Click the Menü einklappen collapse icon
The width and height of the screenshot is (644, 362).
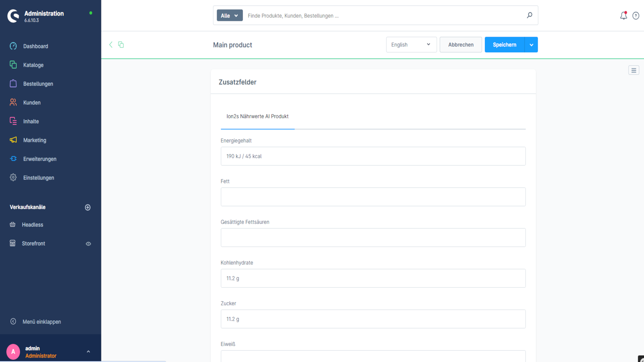click(13, 321)
